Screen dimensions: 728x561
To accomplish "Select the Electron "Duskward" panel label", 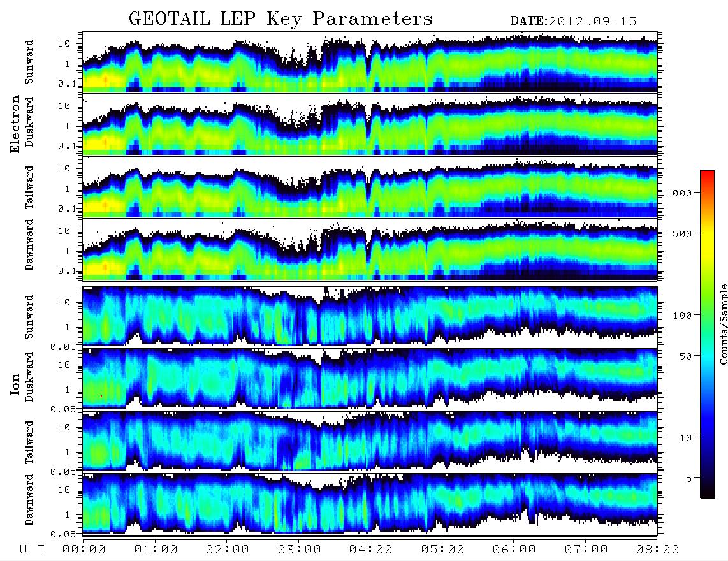I will pos(29,122).
